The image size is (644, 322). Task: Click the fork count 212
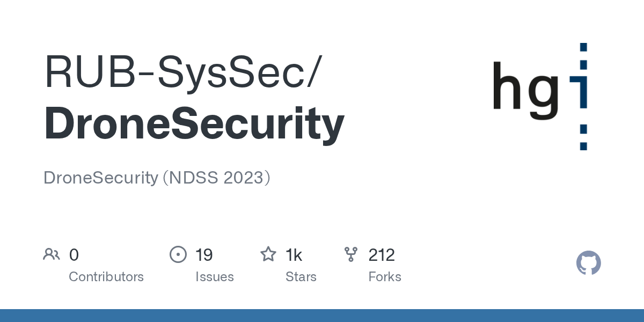tap(382, 255)
